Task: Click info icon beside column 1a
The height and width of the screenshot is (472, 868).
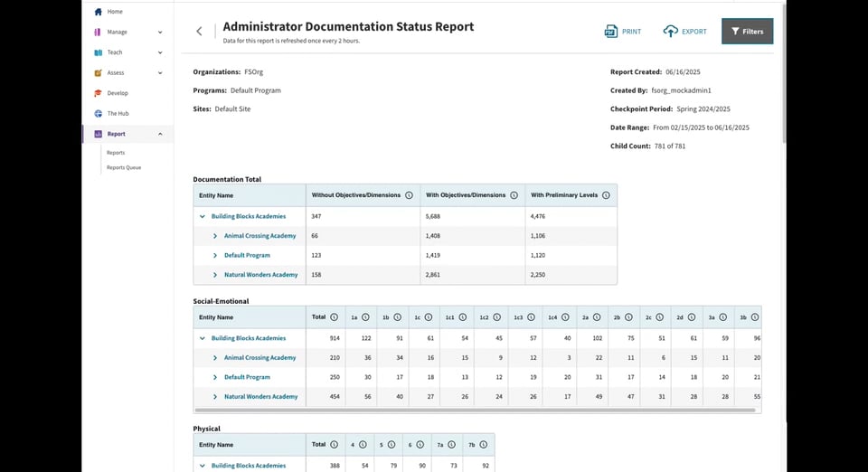Action: point(365,317)
